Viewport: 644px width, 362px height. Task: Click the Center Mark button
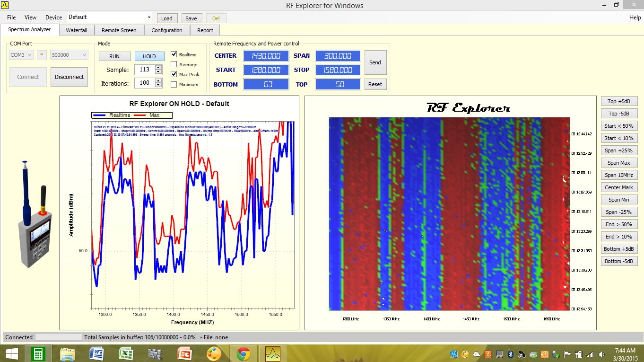point(619,187)
